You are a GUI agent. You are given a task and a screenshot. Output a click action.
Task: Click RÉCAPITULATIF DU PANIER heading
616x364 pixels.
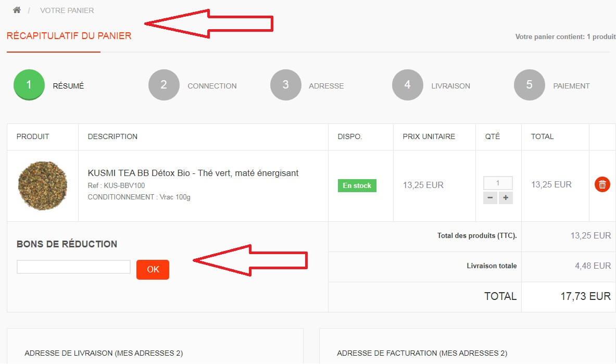tap(69, 36)
